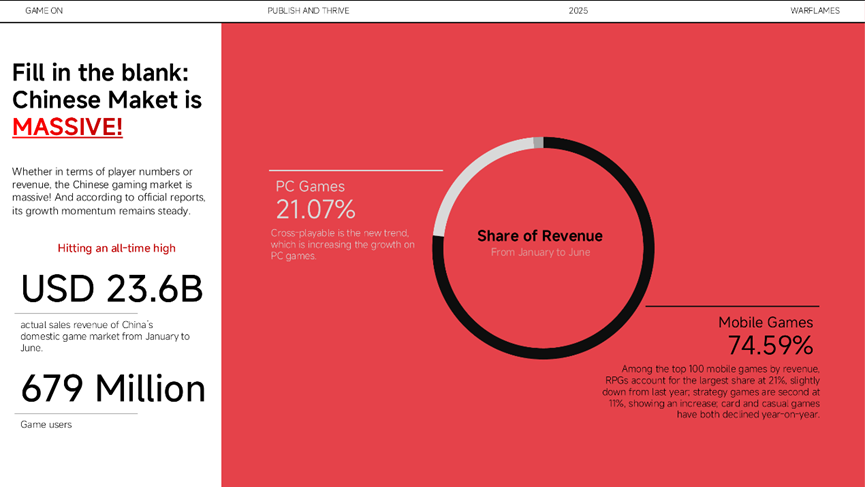Click the 2025 header label
Image resolution: width=865 pixels, height=487 pixels.
pyautogui.click(x=578, y=10)
